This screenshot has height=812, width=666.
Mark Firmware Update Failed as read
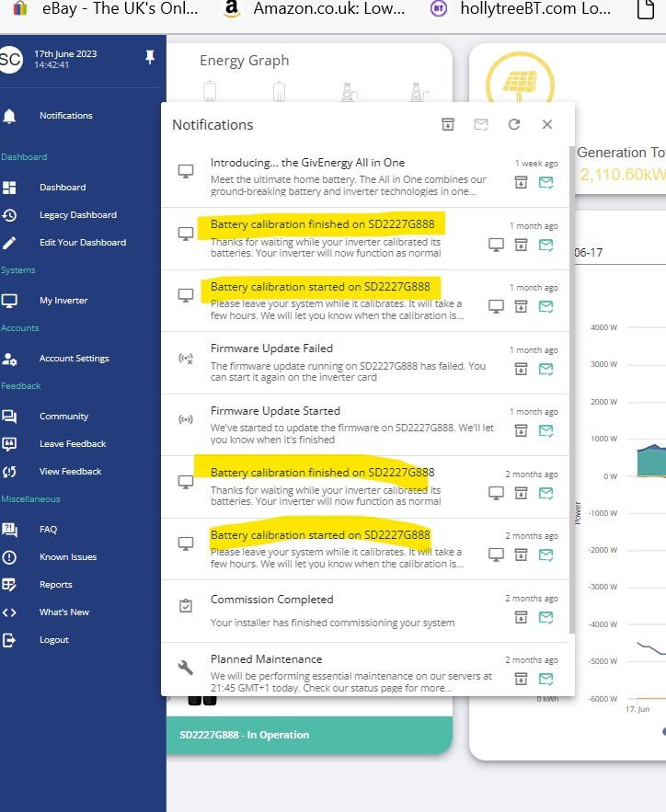[545, 369]
